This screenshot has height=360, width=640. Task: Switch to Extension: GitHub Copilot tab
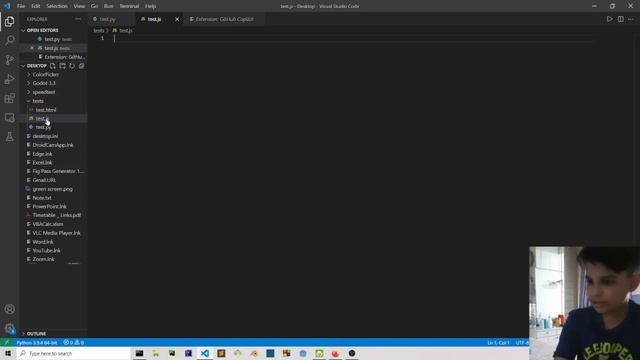click(x=224, y=19)
